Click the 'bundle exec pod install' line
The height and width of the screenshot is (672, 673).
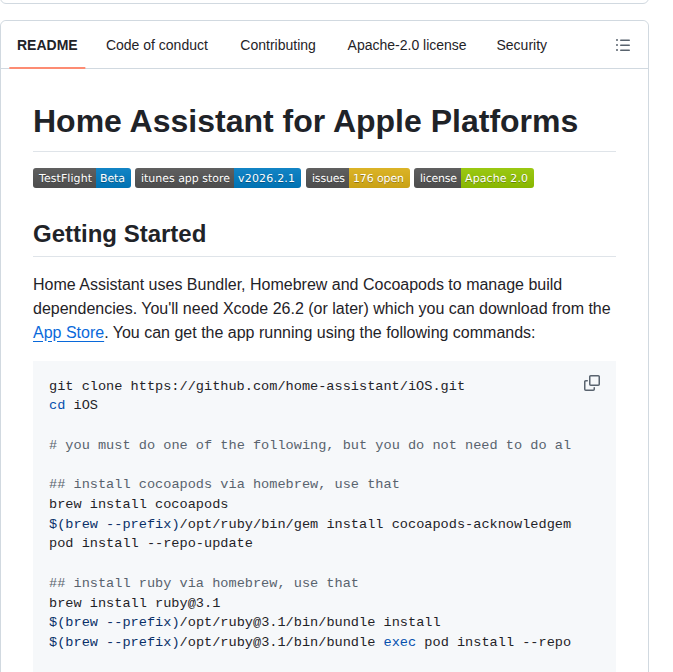310,642
